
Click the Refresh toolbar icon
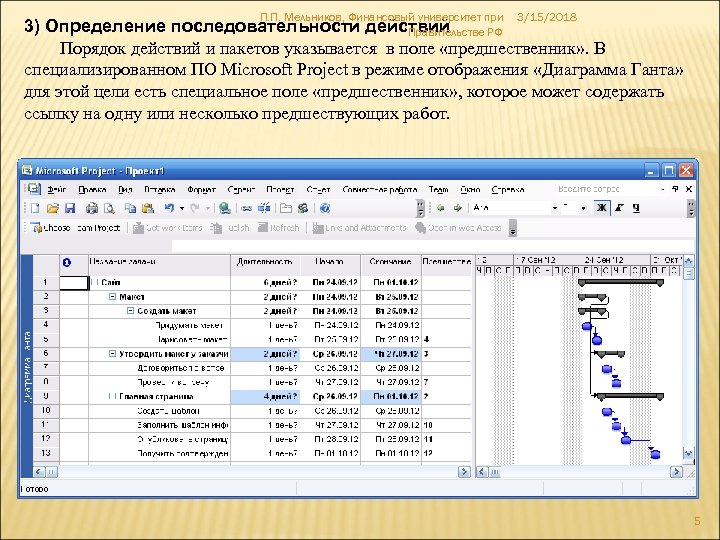tap(263, 228)
